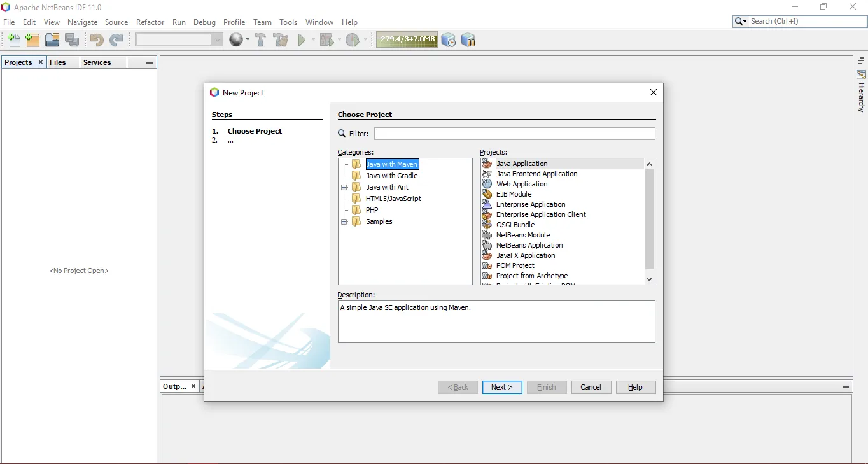
Task: Select the Java with Gradle category
Action: coord(392,176)
